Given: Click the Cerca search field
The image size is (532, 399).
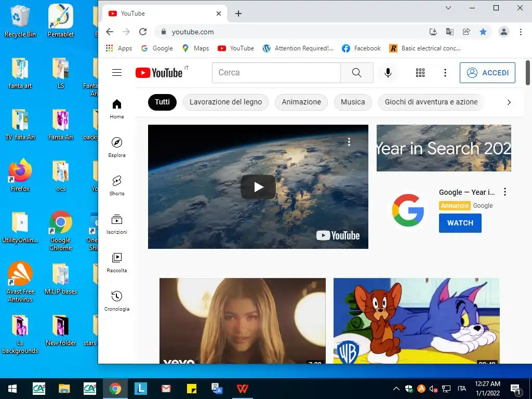Looking at the screenshot, I should [x=276, y=73].
